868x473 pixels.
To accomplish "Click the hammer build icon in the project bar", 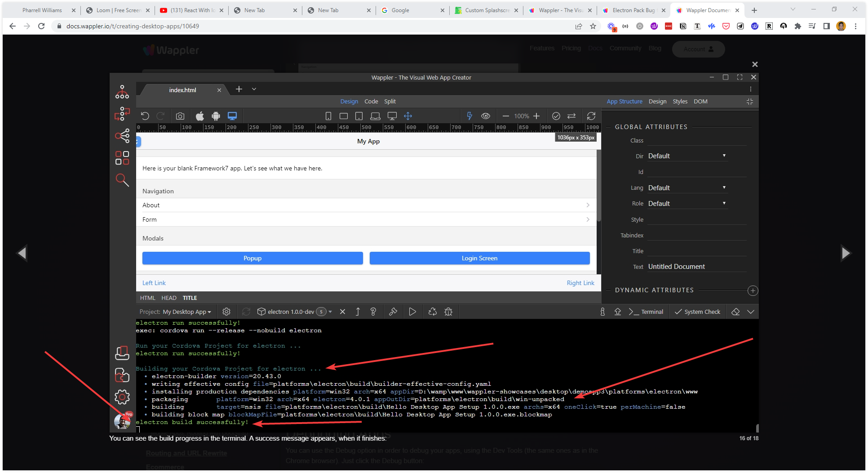I will (393, 312).
